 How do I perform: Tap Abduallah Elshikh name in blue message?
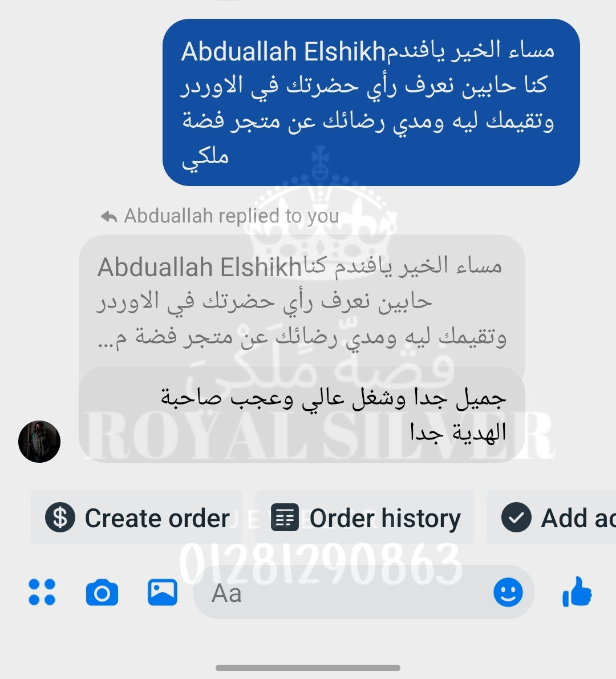(283, 51)
